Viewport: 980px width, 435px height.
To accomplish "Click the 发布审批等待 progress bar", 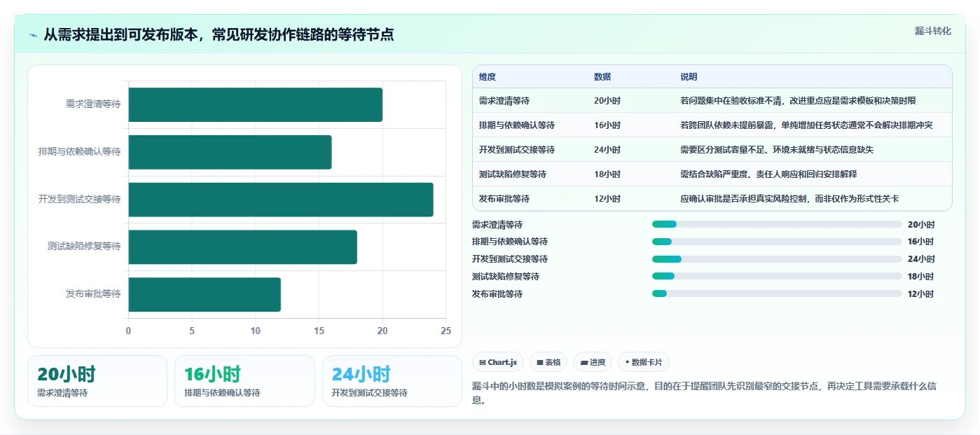I will 777,294.
